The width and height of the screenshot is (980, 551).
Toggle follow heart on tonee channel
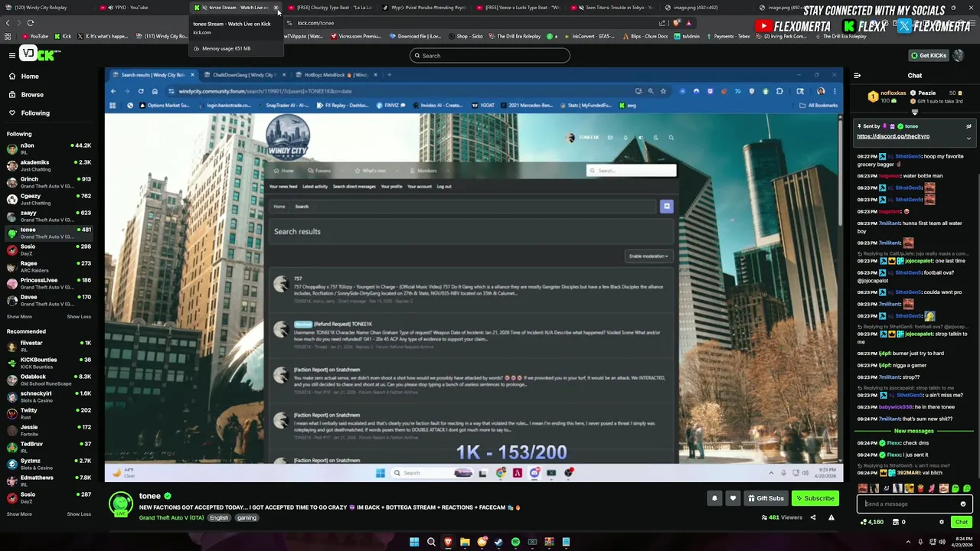[733, 498]
